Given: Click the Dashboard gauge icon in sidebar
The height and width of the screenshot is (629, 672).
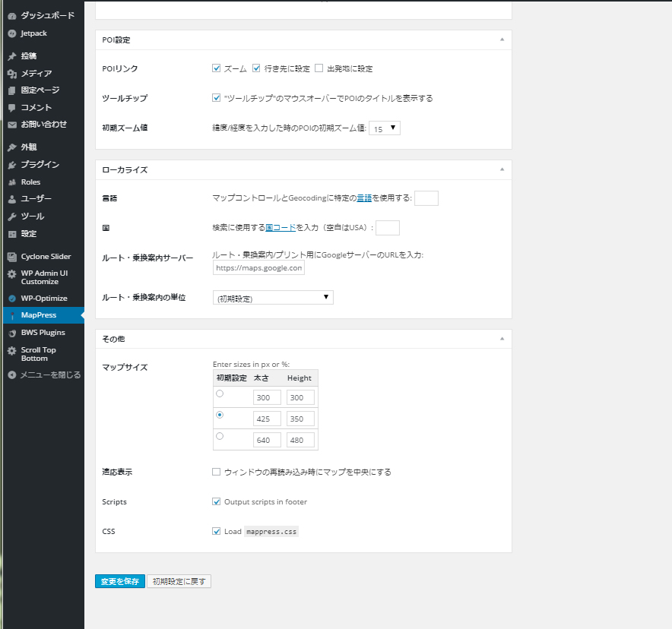Looking at the screenshot, I should point(11,16).
